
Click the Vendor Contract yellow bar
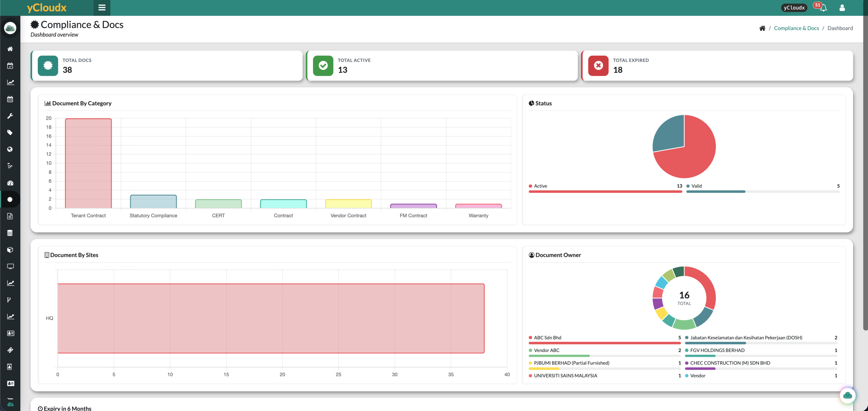coord(348,204)
